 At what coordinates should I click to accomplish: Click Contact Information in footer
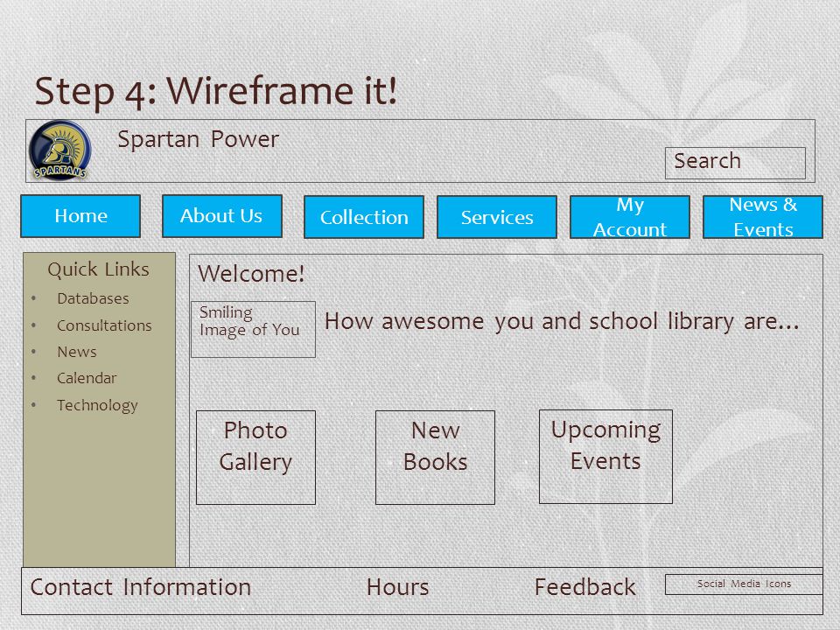tap(140, 587)
